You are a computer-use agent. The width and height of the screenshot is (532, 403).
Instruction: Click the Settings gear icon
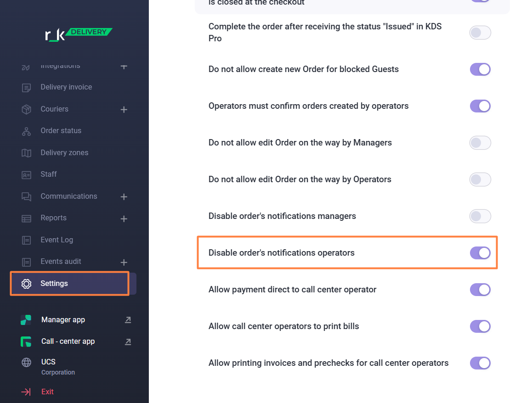[26, 284]
